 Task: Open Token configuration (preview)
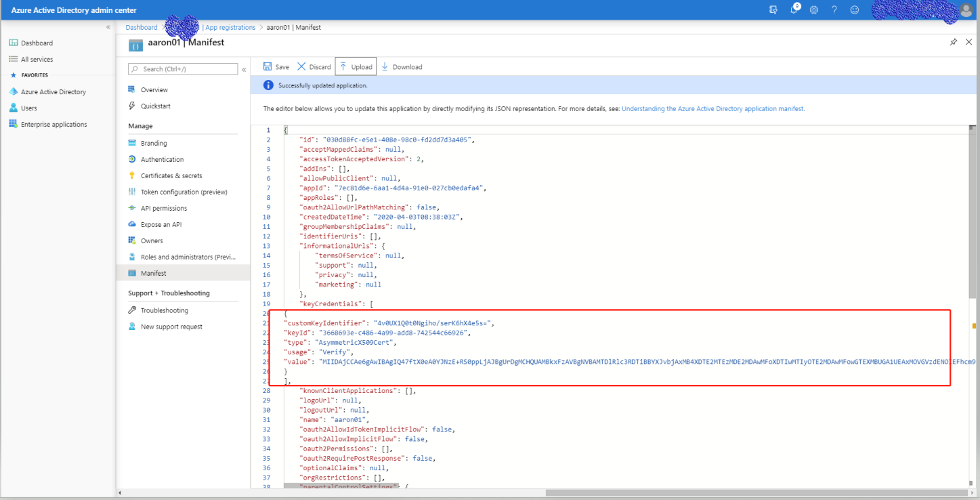(x=183, y=192)
